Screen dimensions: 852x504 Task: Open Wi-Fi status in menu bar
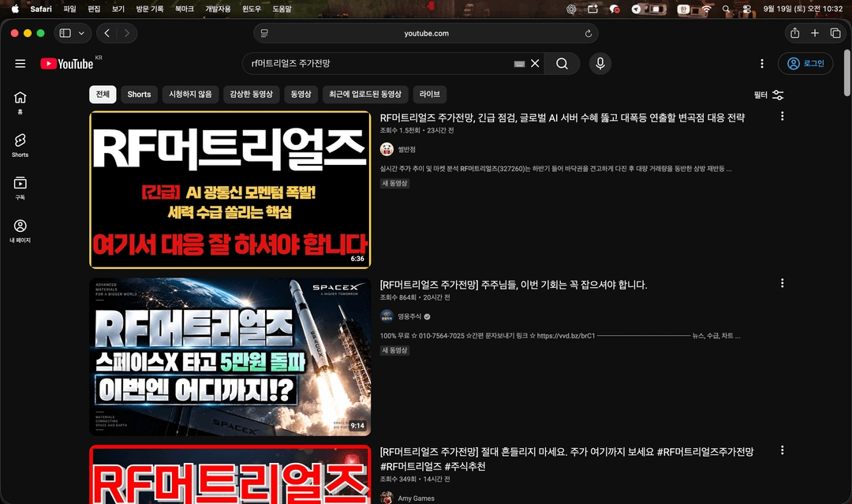click(x=706, y=9)
